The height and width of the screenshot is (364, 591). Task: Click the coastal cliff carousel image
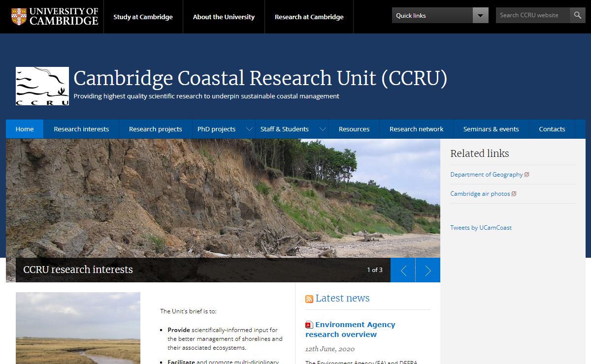[223, 198]
